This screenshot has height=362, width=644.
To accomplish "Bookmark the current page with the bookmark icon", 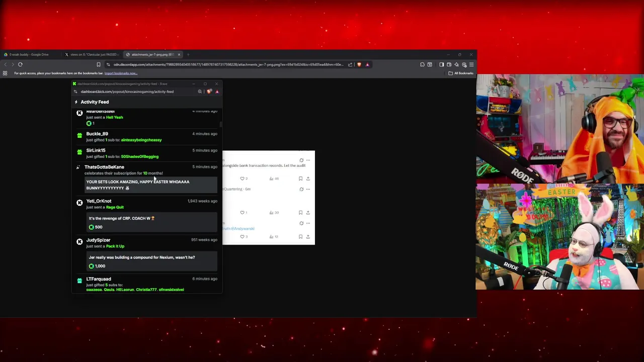I will pos(99,64).
